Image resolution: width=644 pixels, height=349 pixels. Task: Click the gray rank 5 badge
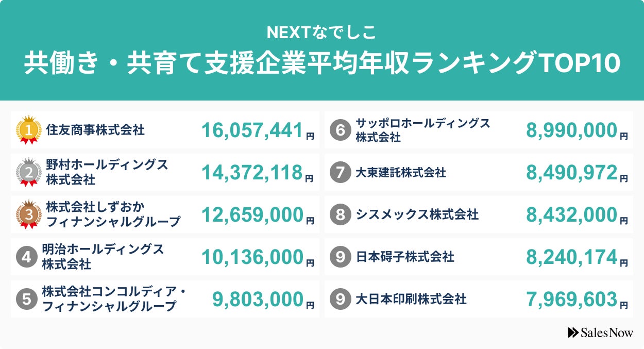[x=27, y=299]
